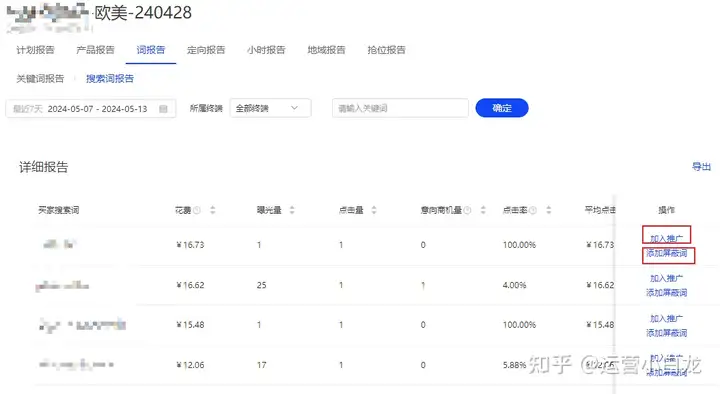The image size is (720, 394).
Task: Click the 点击率 info help icon
Action: click(x=533, y=210)
